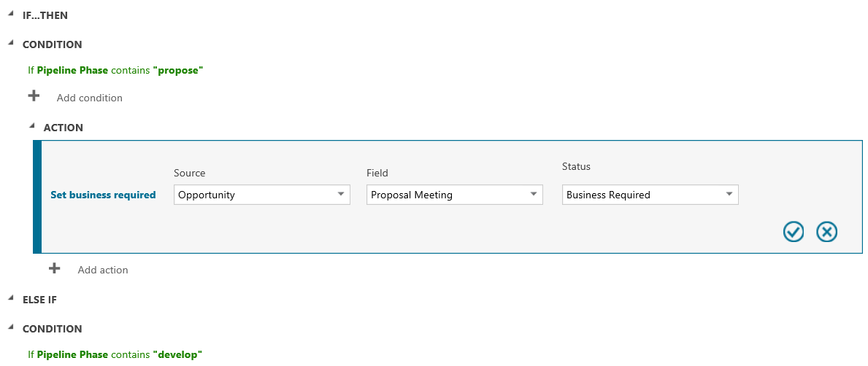This screenshot has width=868, height=366.
Task: Edit the Pipeline Phase contains "develop" condition
Action: pos(115,354)
